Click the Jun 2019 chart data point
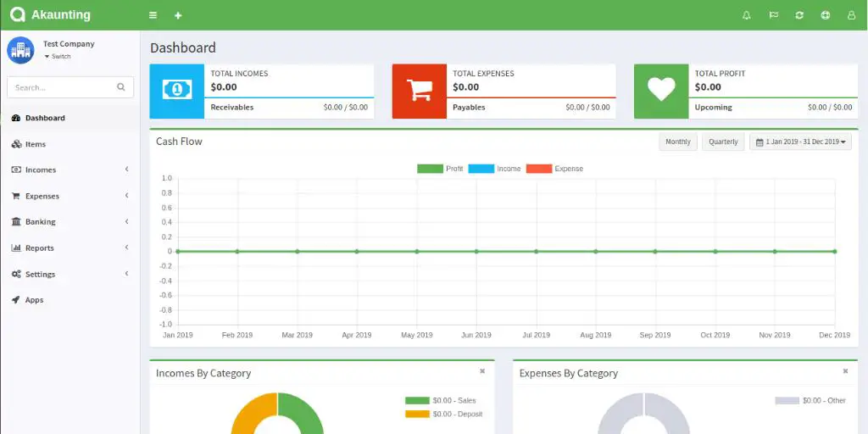Viewport: 868px width, 434px height. pos(476,251)
